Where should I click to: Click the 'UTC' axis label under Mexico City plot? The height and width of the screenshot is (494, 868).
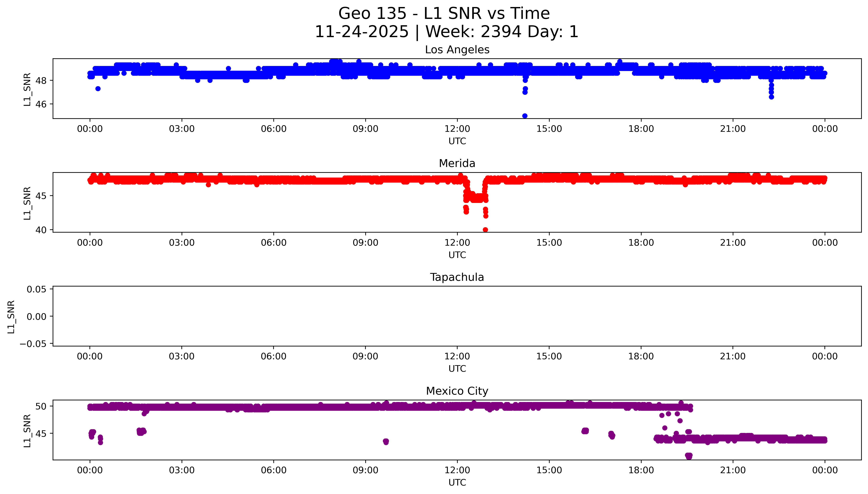coord(457,482)
